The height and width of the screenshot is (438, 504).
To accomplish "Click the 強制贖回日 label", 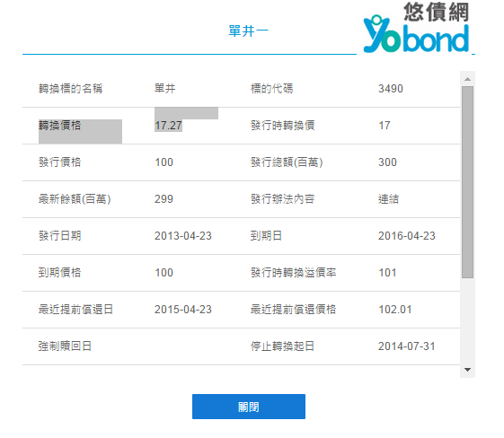I will [65, 346].
